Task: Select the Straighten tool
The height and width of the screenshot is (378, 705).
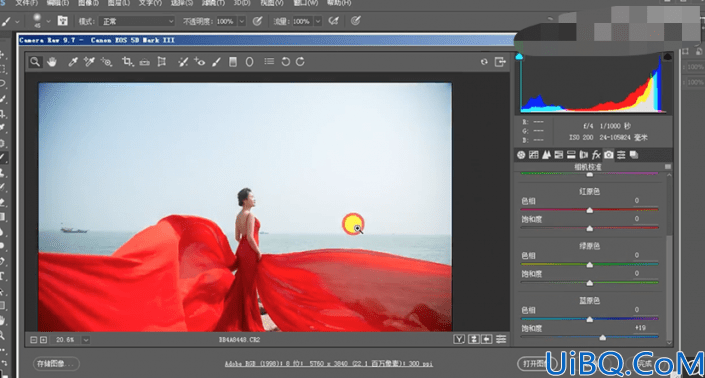Action: click(x=144, y=62)
